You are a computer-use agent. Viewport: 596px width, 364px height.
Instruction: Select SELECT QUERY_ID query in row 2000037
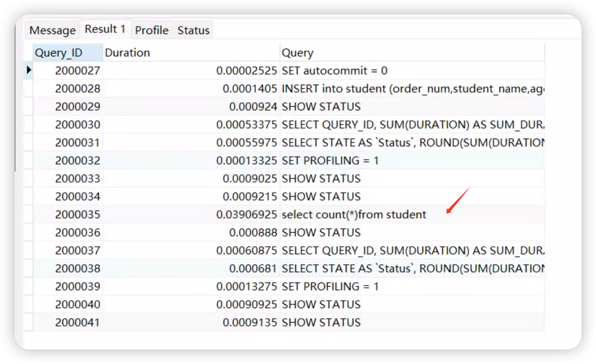click(413, 251)
